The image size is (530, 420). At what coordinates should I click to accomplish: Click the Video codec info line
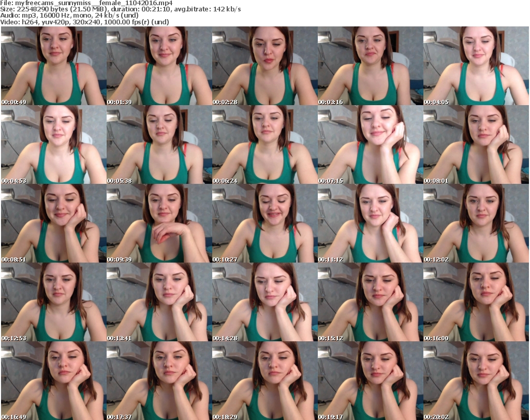[84, 22]
